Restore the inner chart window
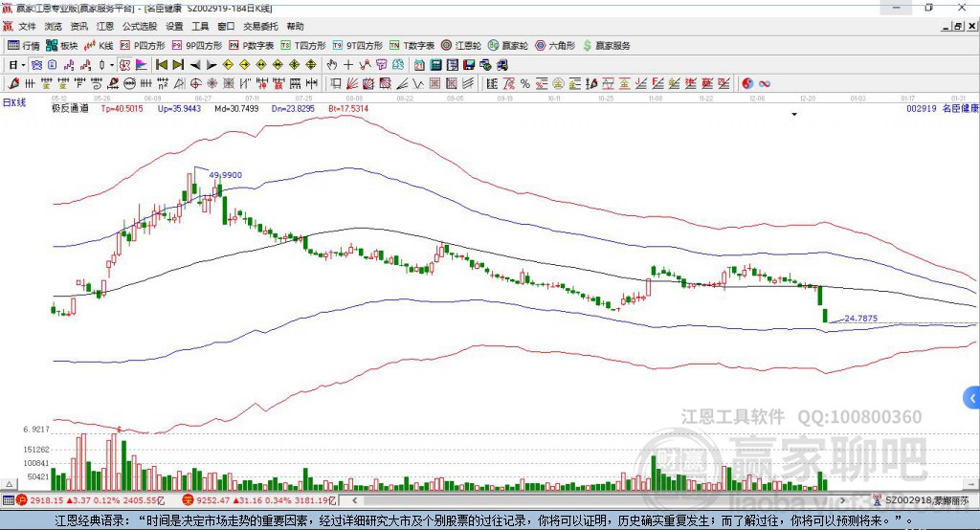980x530 pixels. (959, 26)
